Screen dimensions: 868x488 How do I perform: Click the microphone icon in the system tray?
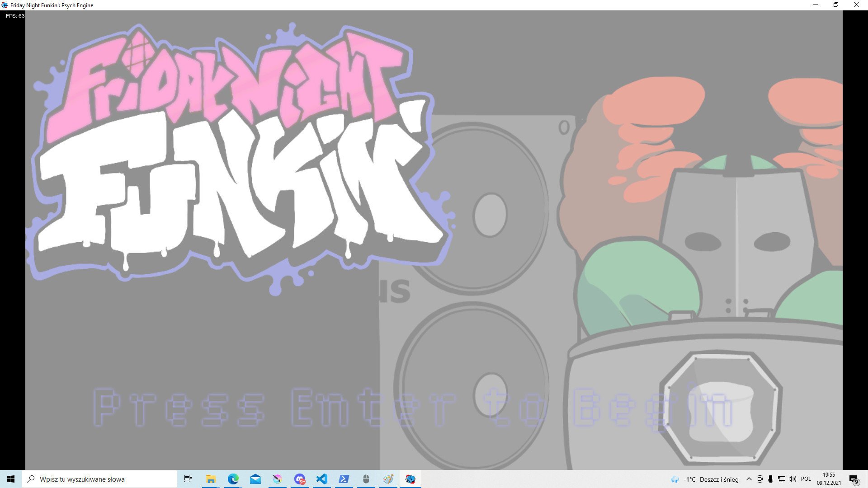click(x=770, y=479)
